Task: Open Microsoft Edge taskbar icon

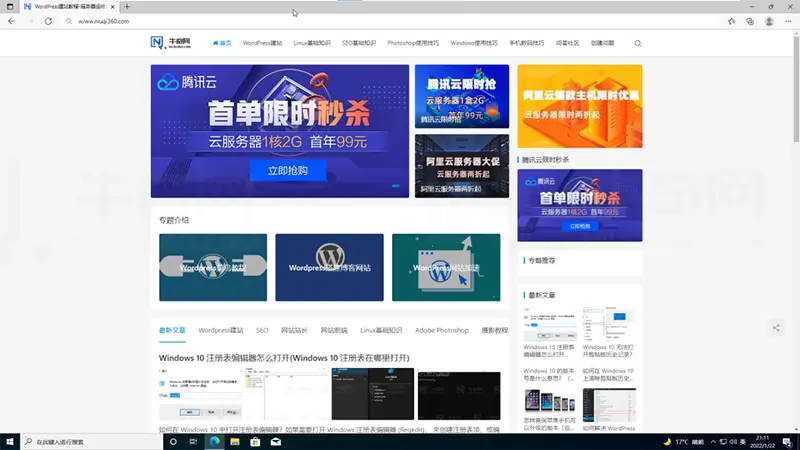Action: click(214, 442)
